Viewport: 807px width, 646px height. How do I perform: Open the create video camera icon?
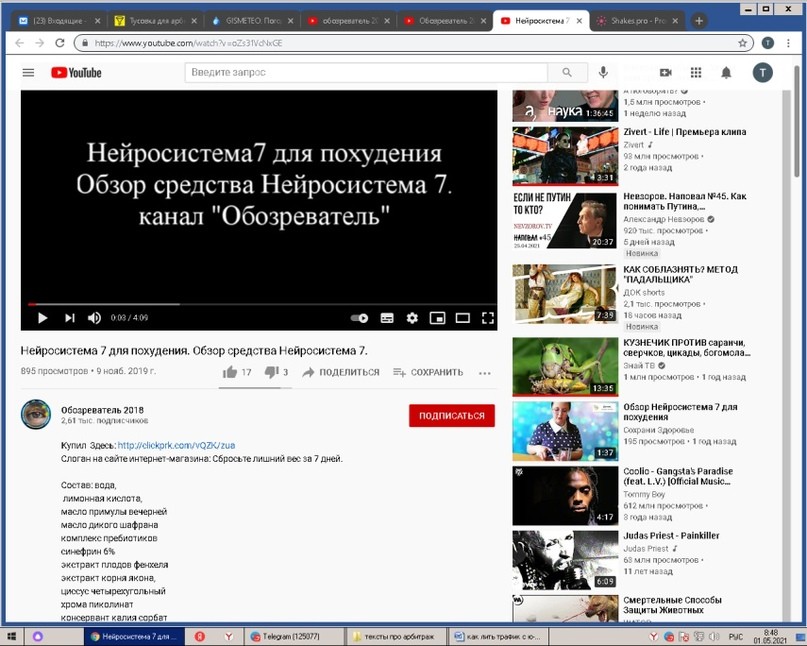click(x=666, y=73)
